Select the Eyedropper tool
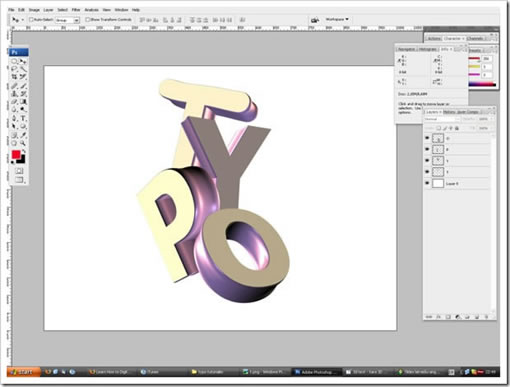 pos(23,135)
